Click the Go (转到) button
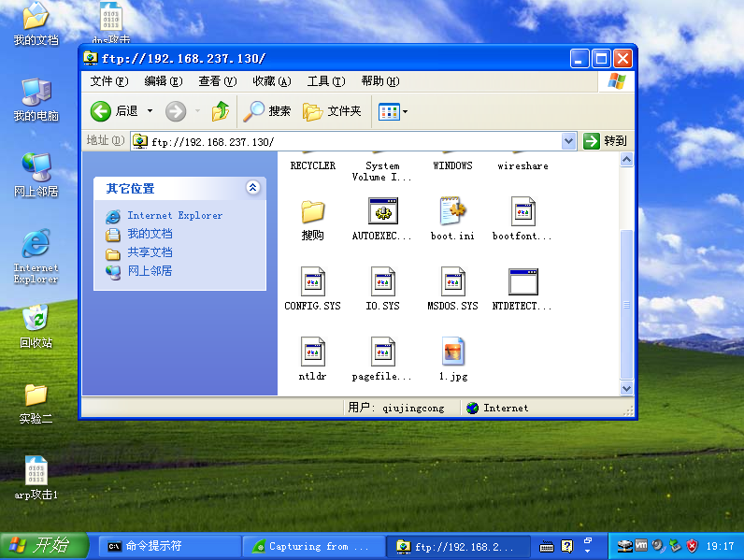744x560 pixels. 605,141
